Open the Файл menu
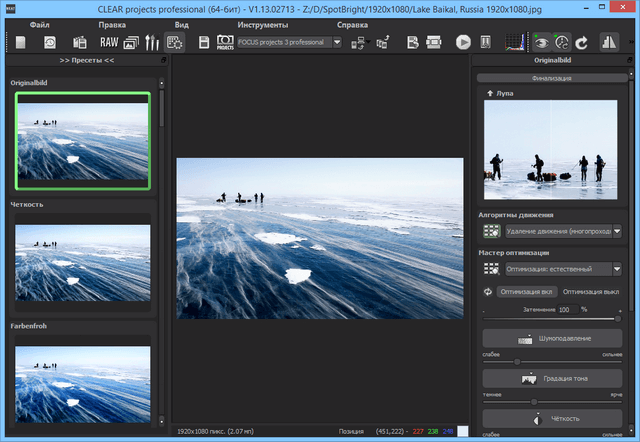640x442 pixels. [x=41, y=22]
